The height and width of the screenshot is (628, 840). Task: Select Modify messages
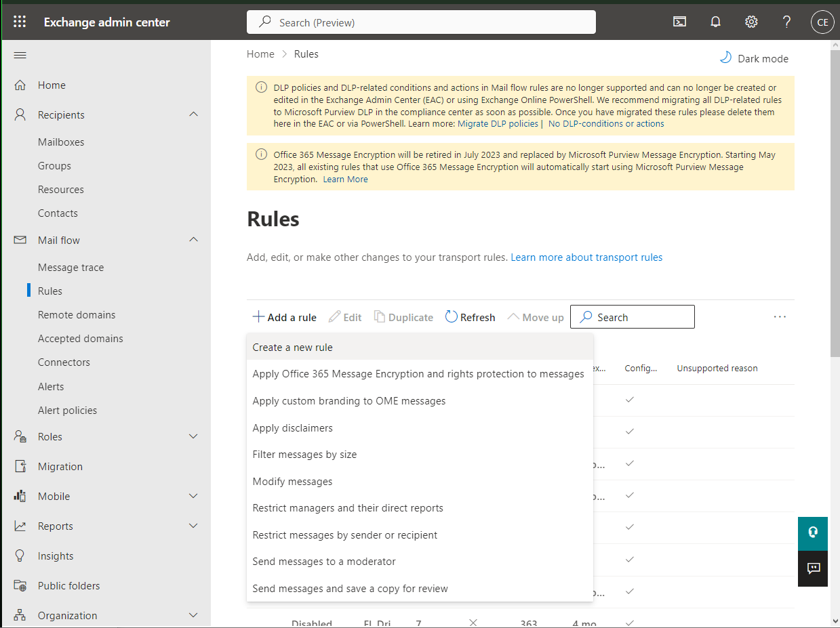(420, 481)
